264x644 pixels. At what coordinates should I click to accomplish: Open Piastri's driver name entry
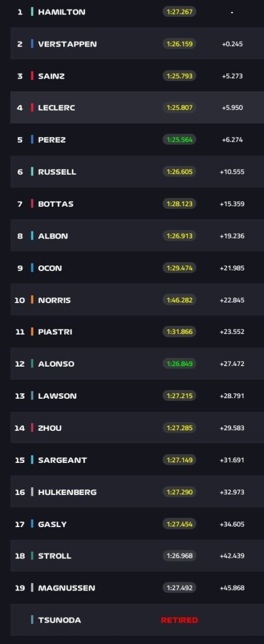[55, 332]
